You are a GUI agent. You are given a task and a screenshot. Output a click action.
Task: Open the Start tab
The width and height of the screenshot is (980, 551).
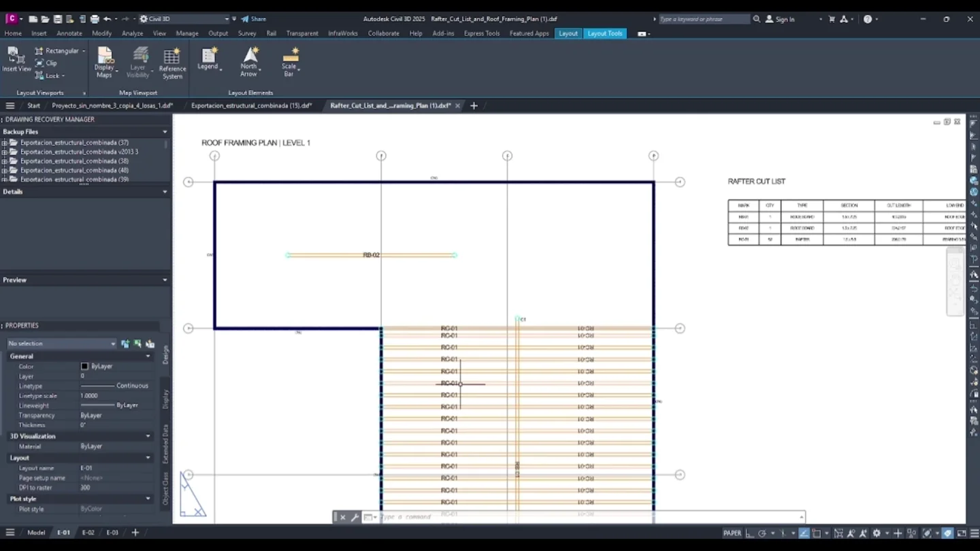point(33,105)
